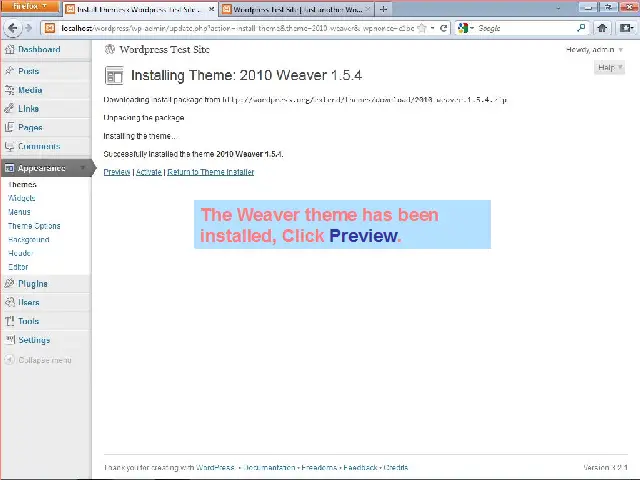Open the Links menu
Screen dimensions: 640x480
[29, 109]
